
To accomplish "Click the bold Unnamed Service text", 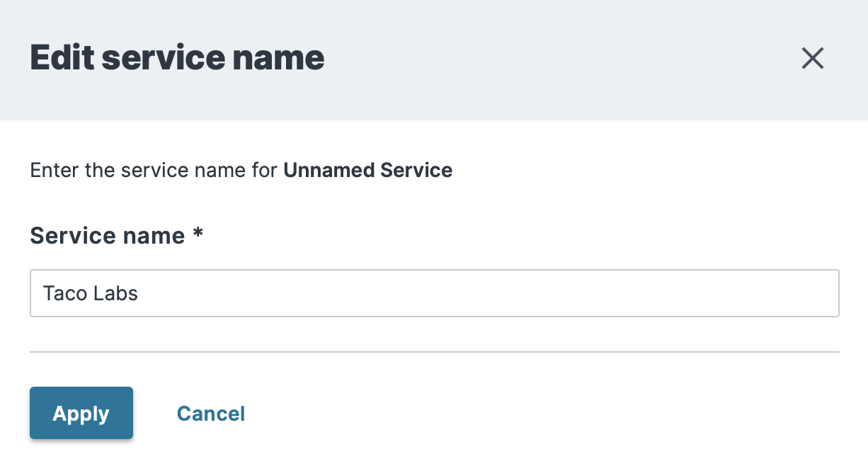I will [367, 170].
